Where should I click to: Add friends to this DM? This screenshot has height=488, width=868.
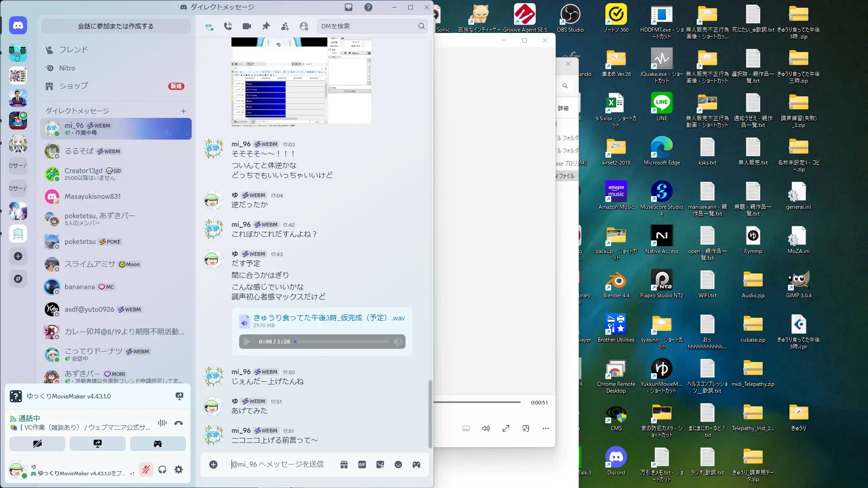tap(285, 26)
